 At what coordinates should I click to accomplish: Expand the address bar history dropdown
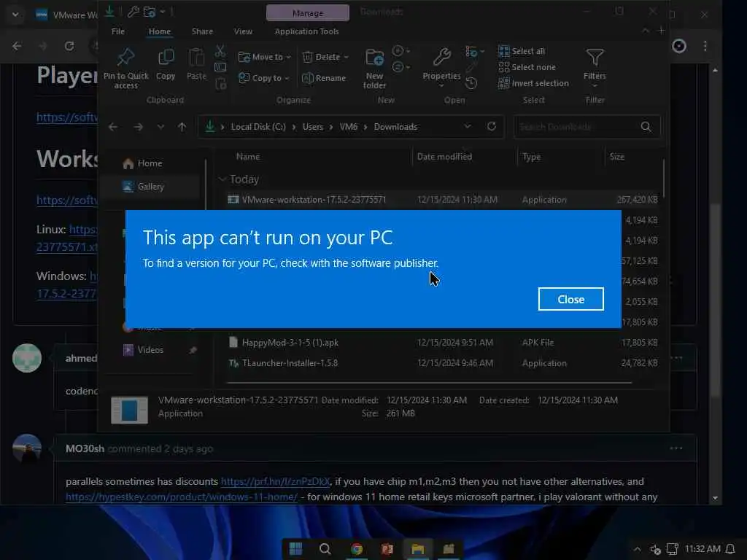tap(468, 127)
